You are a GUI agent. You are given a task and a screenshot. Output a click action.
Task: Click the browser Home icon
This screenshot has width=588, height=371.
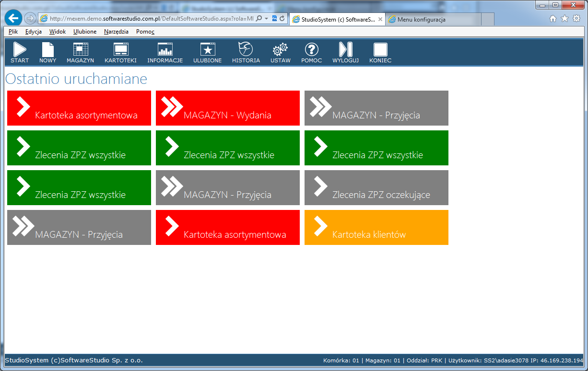pyautogui.click(x=553, y=19)
